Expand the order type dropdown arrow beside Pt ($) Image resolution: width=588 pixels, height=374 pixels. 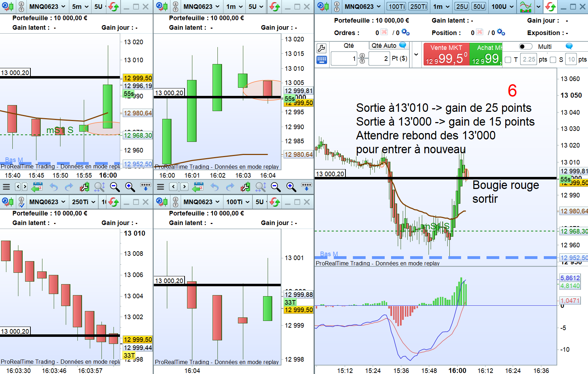417,54
